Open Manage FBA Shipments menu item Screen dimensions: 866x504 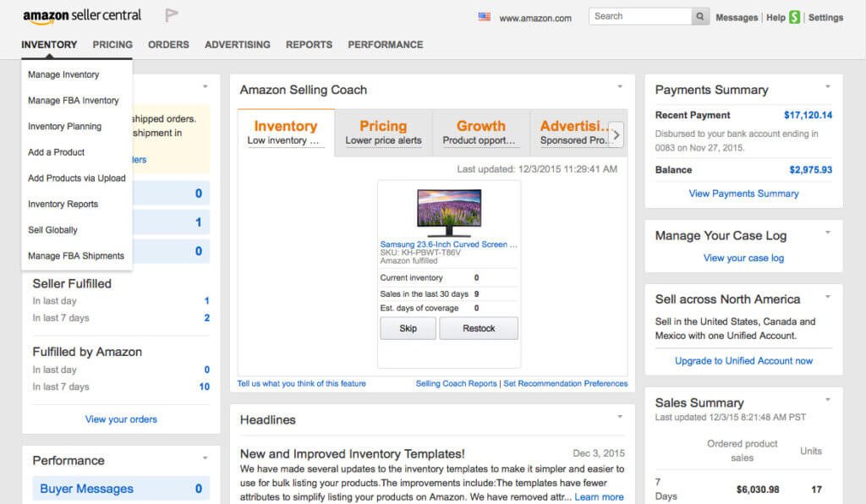point(76,256)
